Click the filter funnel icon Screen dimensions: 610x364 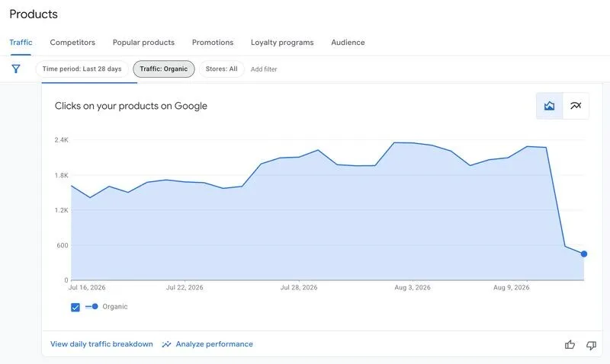click(16, 69)
